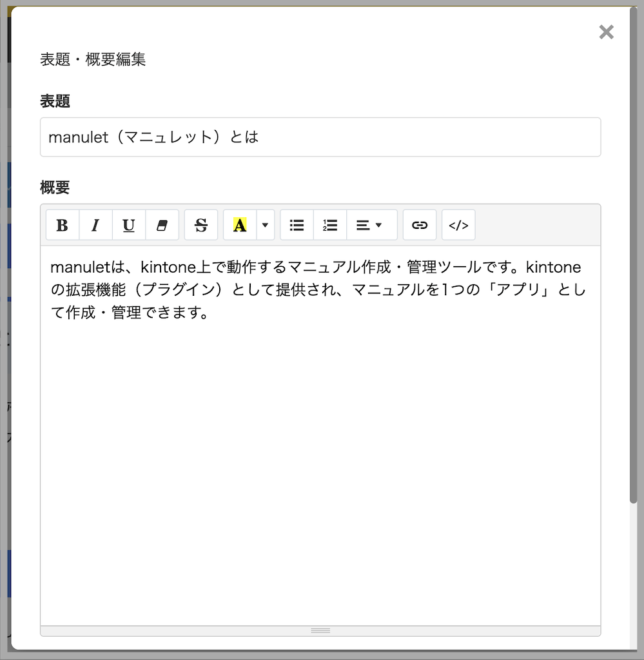Image resolution: width=644 pixels, height=660 pixels.
Task: Switch the editor to code view
Action: pos(458,225)
